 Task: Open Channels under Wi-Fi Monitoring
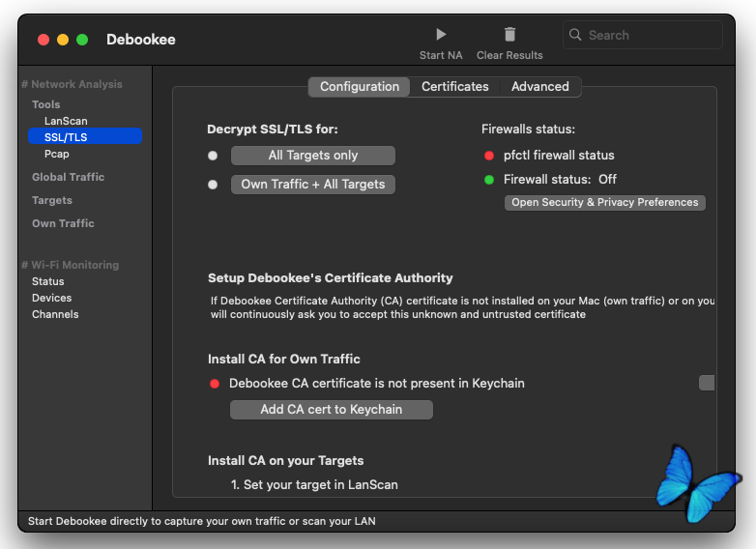pyautogui.click(x=55, y=314)
